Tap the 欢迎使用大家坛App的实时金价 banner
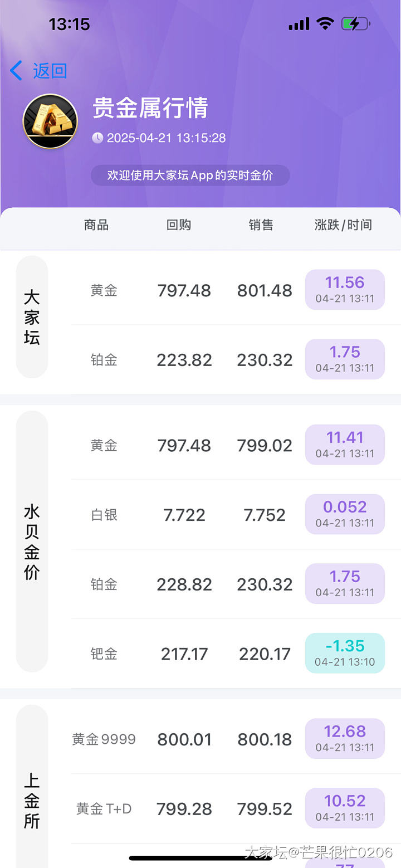The width and height of the screenshot is (401, 868). pyautogui.click(x=190, y=175)
